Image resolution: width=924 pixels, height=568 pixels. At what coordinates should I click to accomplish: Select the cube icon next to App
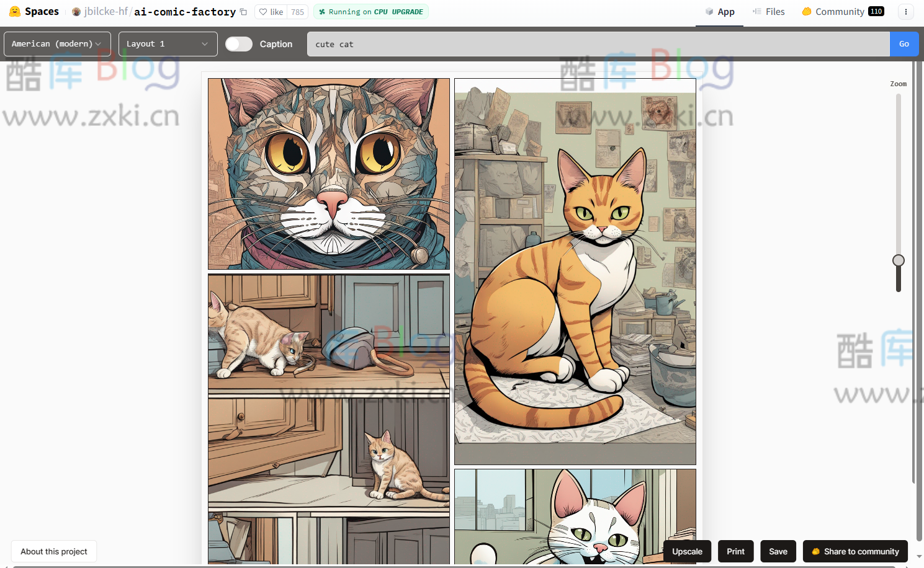point(709,11)
